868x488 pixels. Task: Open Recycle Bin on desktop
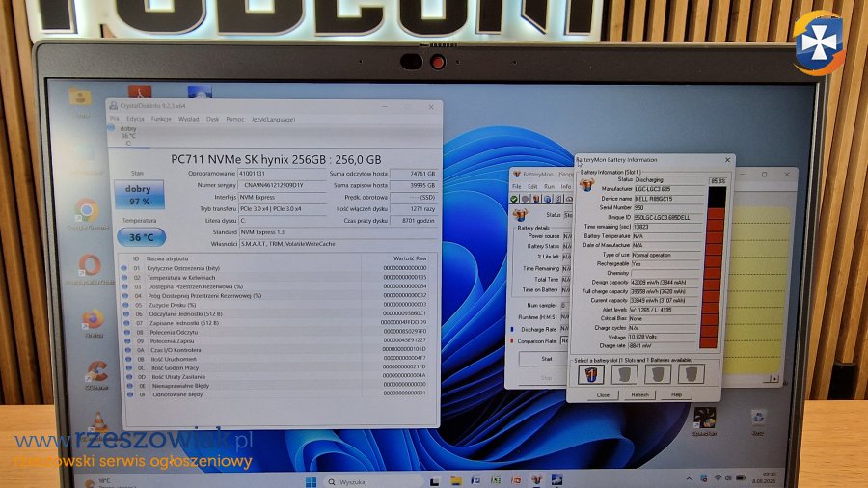(758, 422)
